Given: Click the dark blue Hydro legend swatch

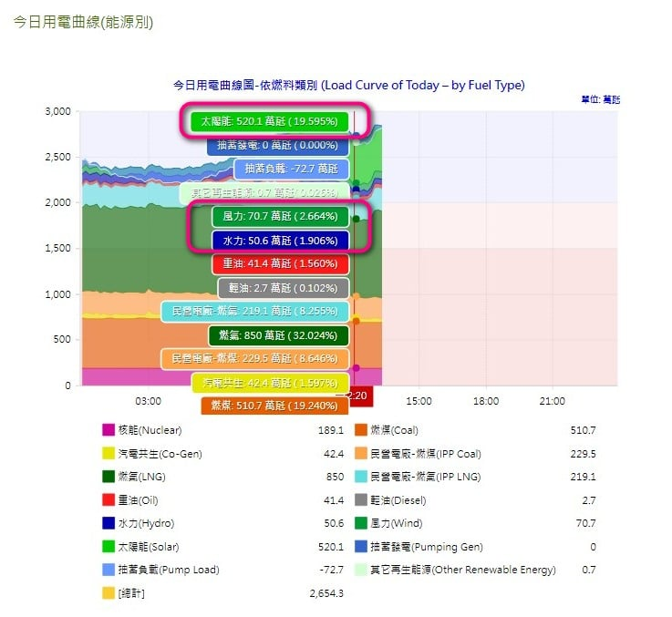Looking at the screenshot, I should [x=109, y=523].
